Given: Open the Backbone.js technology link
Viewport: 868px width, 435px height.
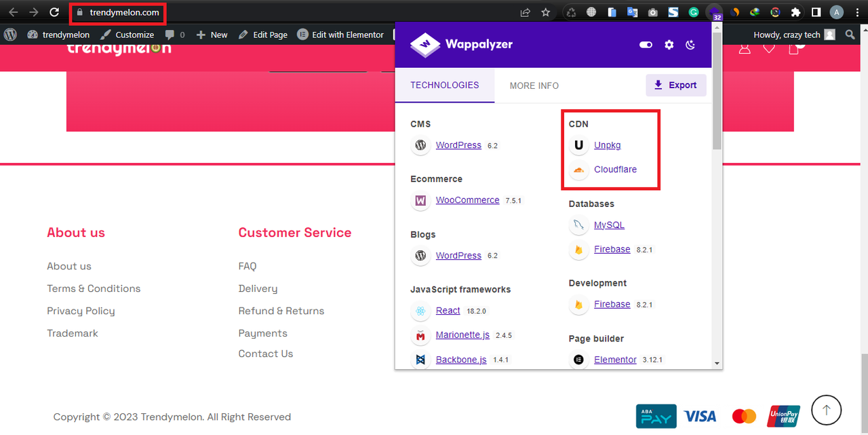Looking at the screenshot, I should (x=461, y=360).
